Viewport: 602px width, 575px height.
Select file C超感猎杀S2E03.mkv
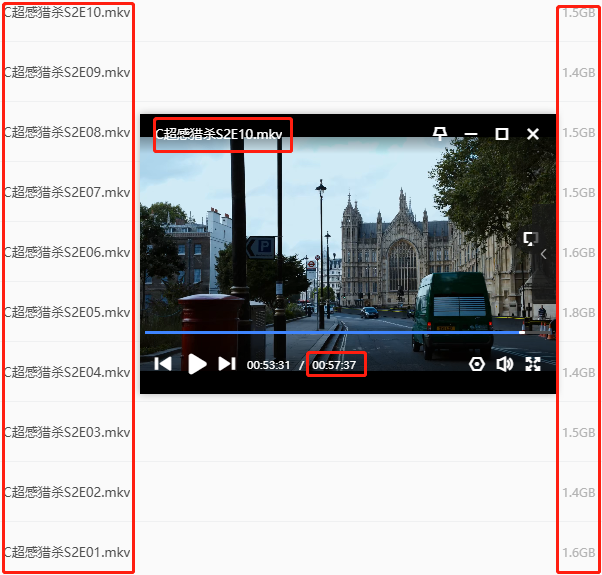pos(68,432)
